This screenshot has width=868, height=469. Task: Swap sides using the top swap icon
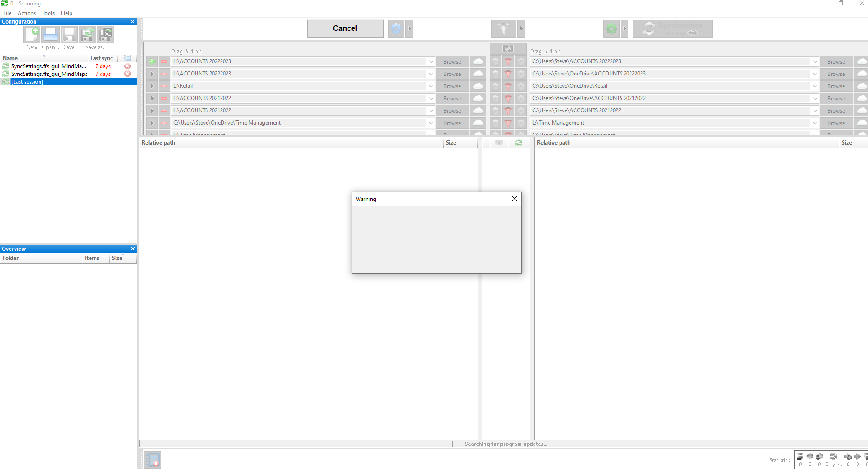(508, 49)
